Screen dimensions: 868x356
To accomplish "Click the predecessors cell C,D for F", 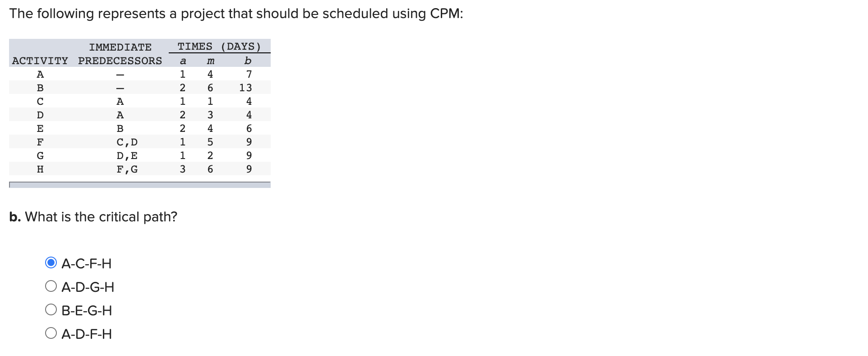I will 127,142.
